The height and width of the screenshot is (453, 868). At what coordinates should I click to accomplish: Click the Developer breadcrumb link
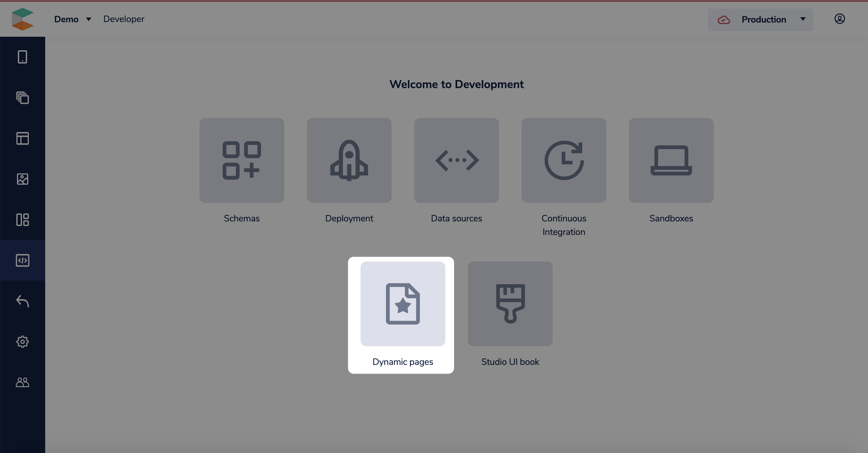pyautogui.click(x=124, y=19)
